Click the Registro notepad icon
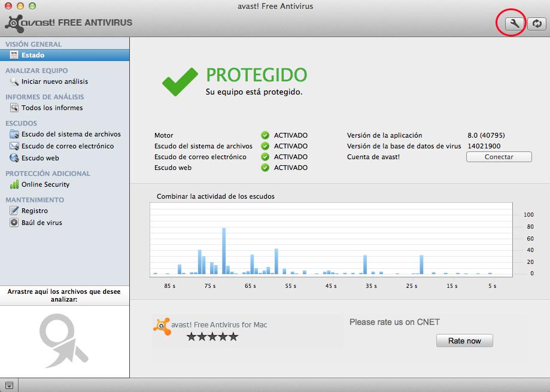Viewport: 550px width, 392px height. click(x=14, y=211)
